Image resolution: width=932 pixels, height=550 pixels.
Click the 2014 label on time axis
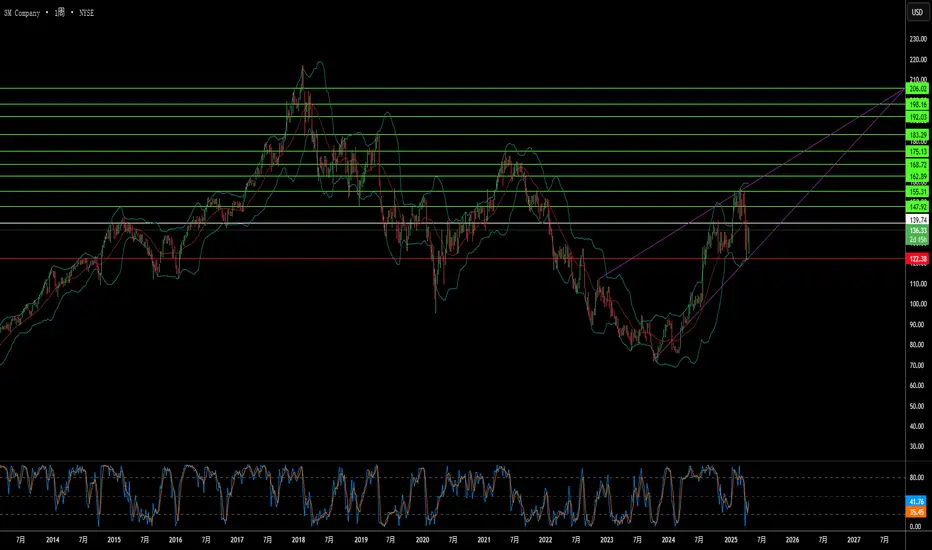pyautogui.click(x=52, y=539)
